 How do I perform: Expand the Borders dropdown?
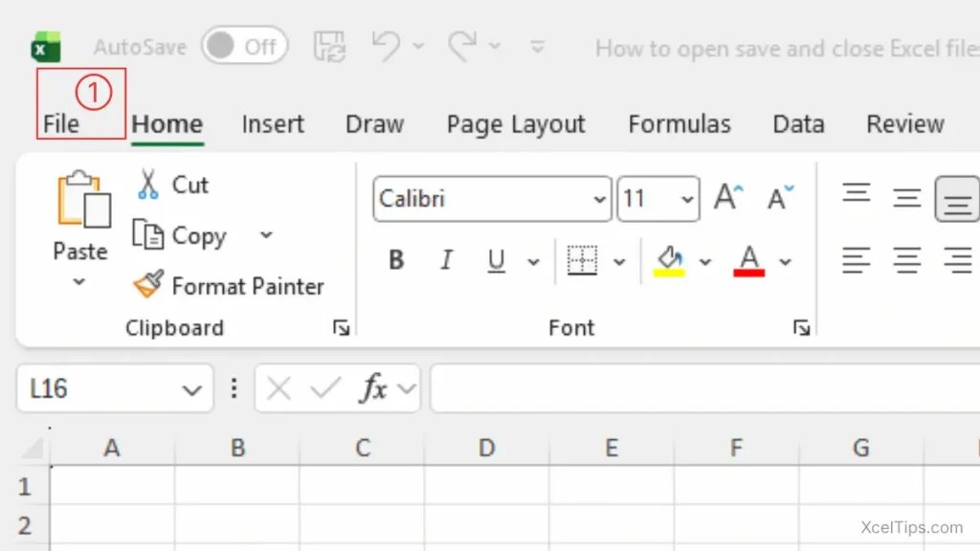point(620,259)
